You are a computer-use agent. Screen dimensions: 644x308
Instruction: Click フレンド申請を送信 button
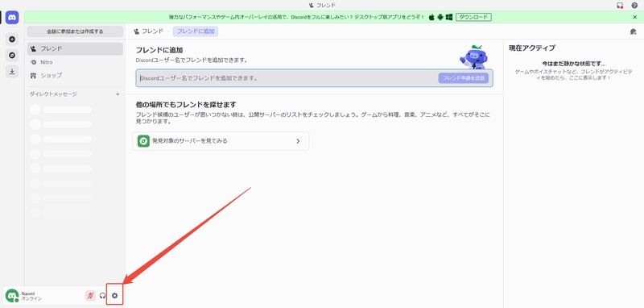tap(464, 78)
